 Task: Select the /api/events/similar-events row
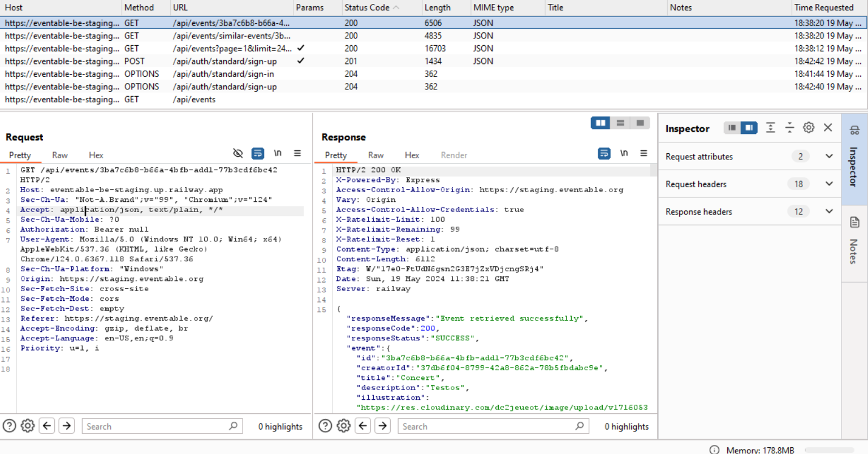coord(434,36)
